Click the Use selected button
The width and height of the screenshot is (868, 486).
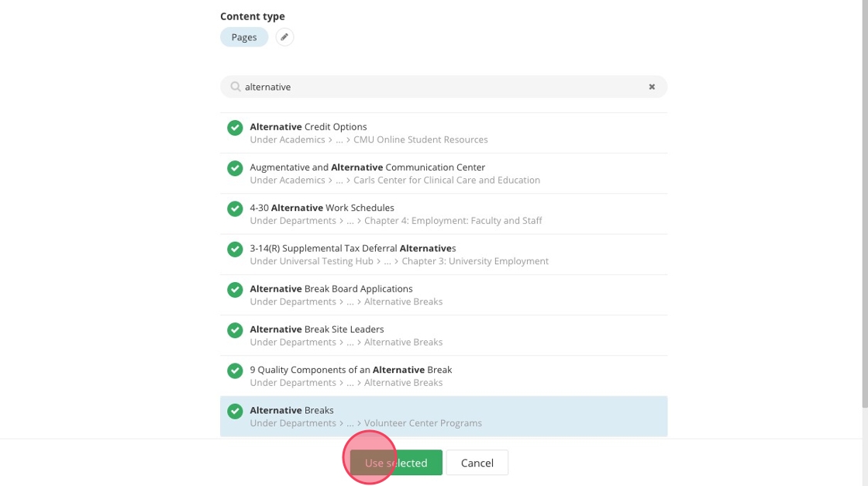point(396,463)
